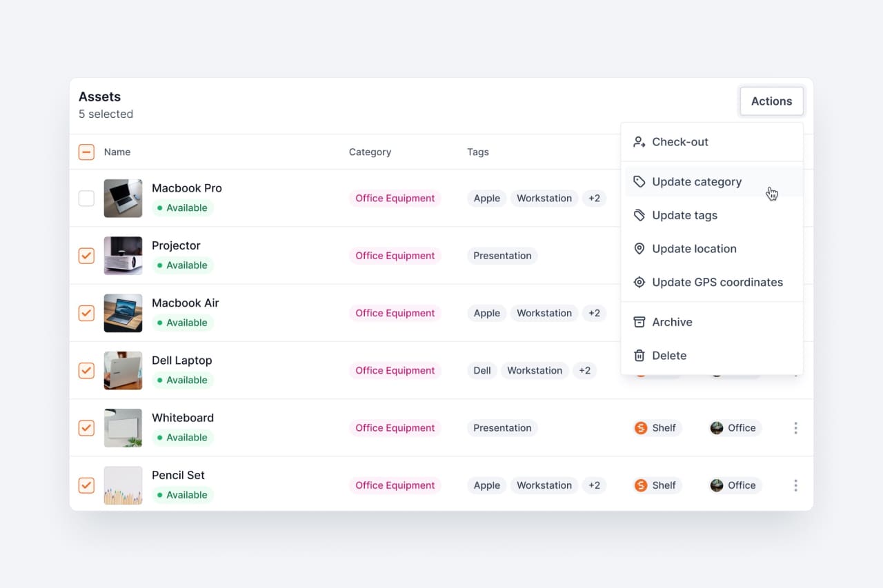Select the Macbook Pro checkbox
The height and width of the screenshot is (588, 883).
click(86, 198)
